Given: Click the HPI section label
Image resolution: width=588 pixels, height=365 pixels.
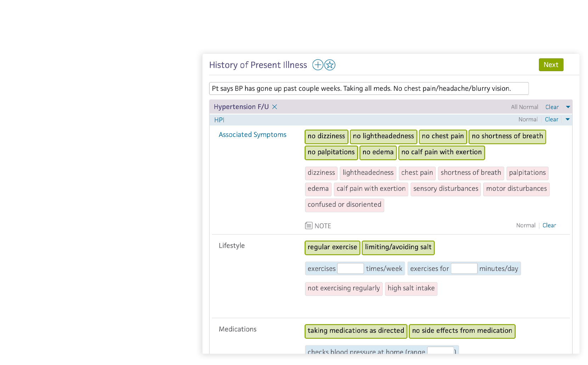Looking at the screenshot, I should 219,120.
